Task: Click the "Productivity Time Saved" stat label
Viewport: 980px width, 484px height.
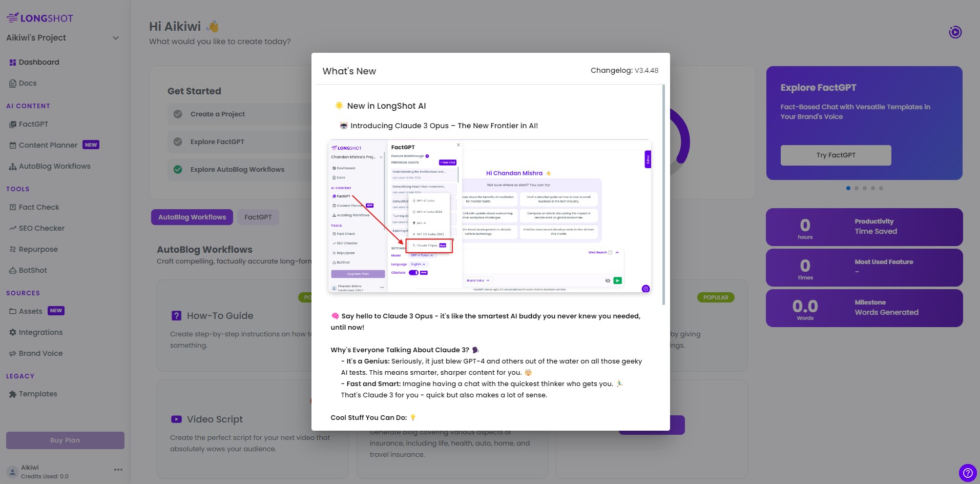Action: (876, 227)
